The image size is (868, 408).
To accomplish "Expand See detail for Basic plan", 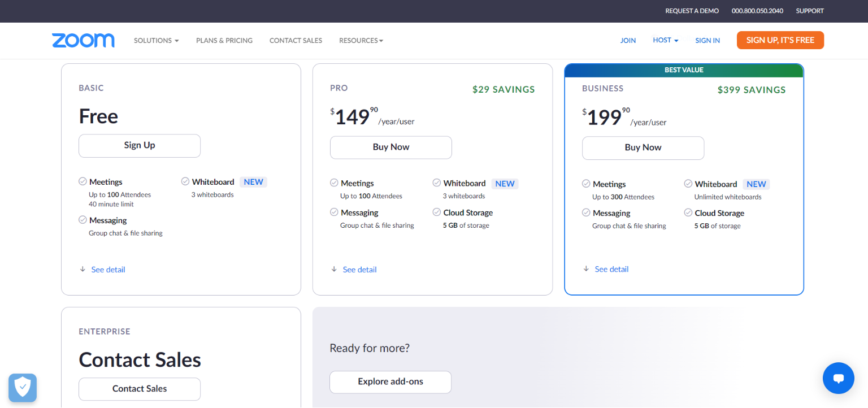I will pyautogui.click(x=108, y=270).
